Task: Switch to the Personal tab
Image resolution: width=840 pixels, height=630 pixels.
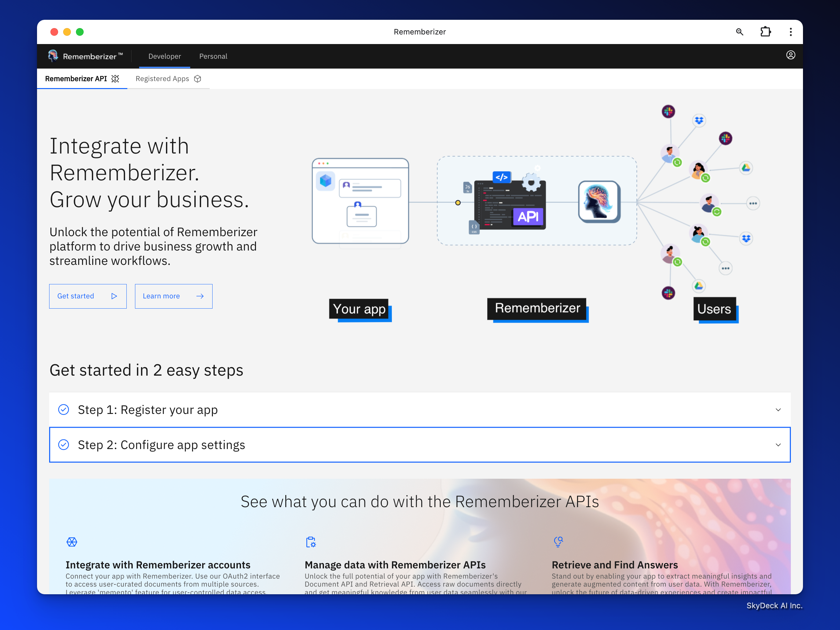Action: 213,56
